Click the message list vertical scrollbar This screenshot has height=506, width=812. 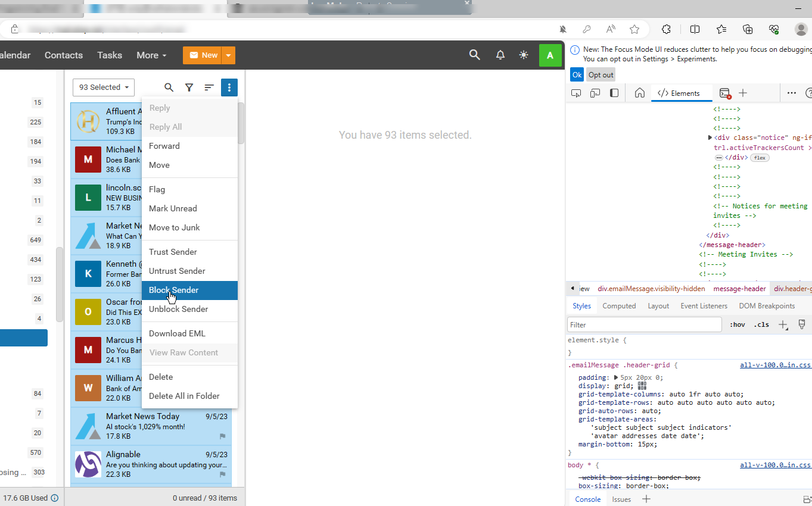coord(241,124)
